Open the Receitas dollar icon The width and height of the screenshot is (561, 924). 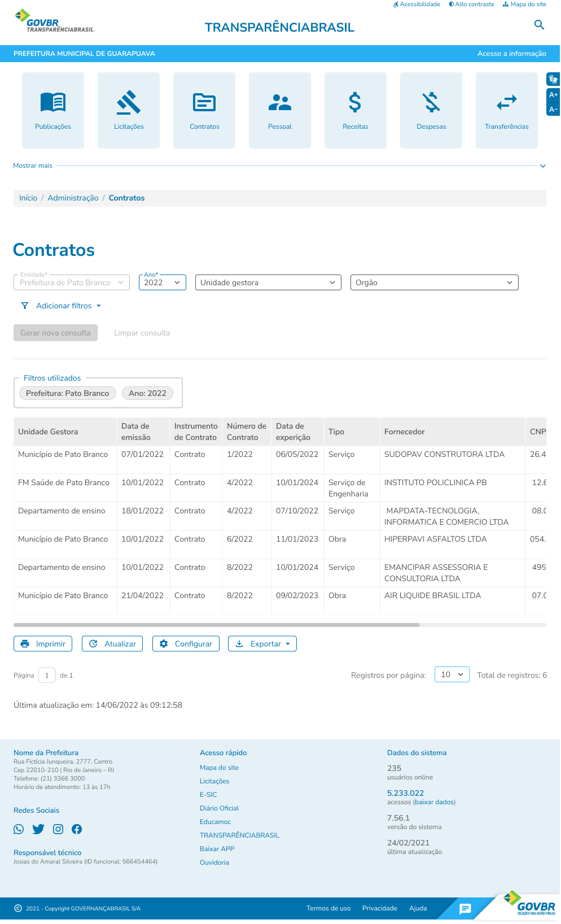coord(355,103)
